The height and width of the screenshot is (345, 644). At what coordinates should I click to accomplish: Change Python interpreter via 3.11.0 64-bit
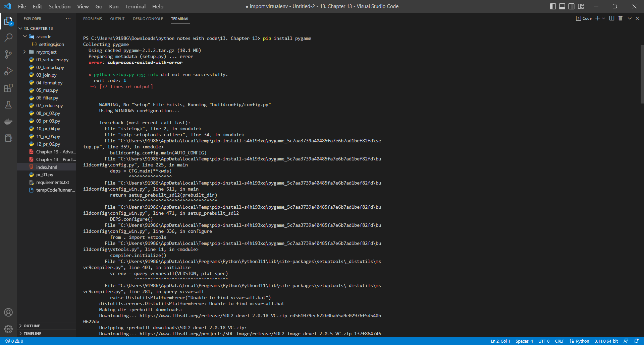(x=606, y=341)
